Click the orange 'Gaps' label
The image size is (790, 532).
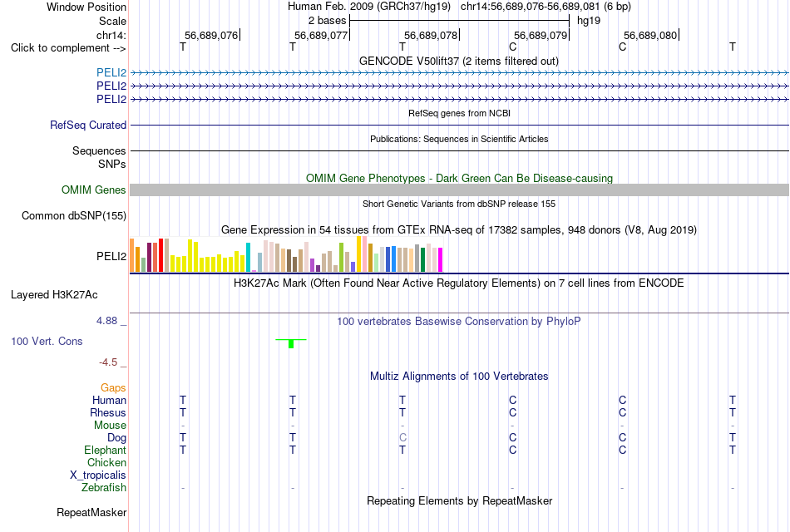pyautogui.click(x=113, y=388)
